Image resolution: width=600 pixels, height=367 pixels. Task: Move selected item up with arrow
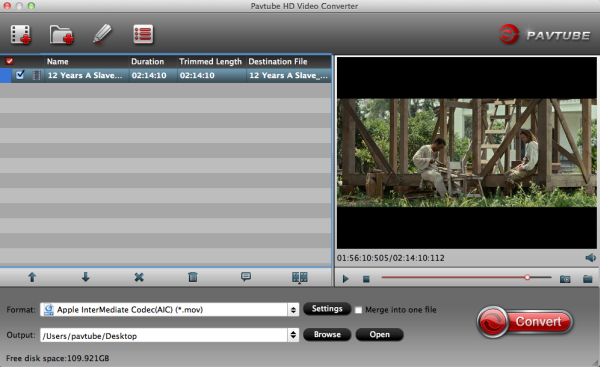[32, 277]
